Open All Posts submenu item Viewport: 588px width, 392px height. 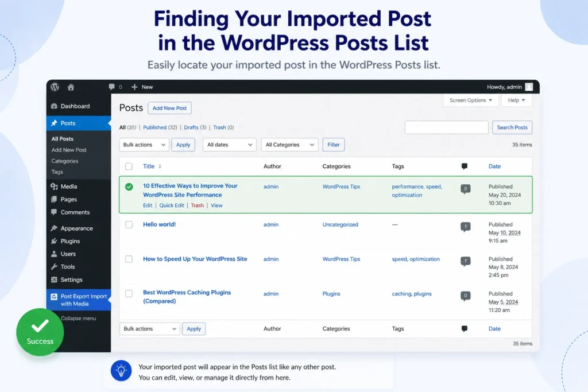click(62, 139)
